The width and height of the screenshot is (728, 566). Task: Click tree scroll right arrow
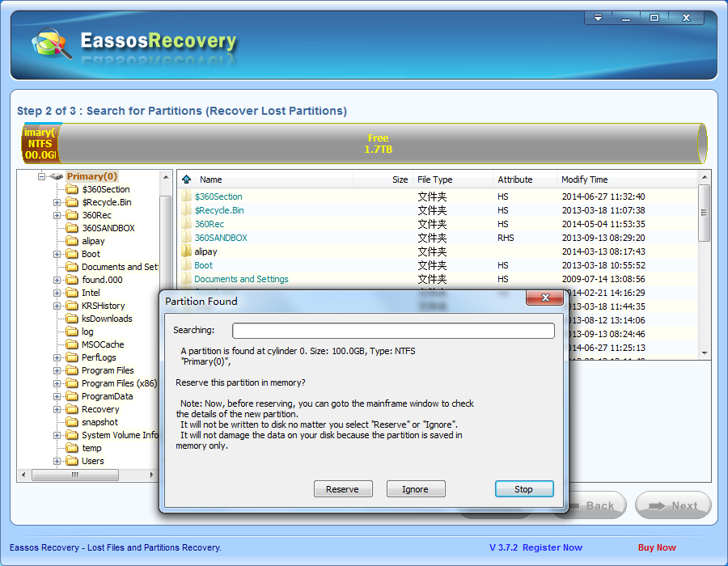[151, 475]
